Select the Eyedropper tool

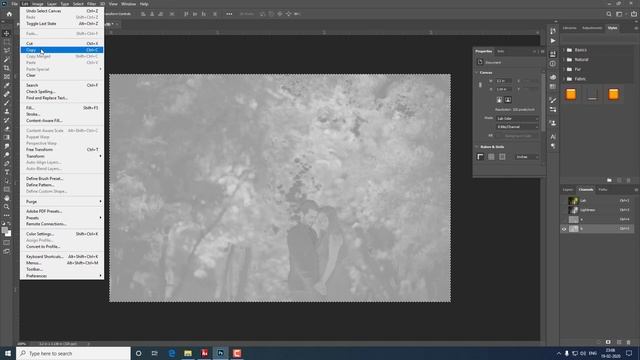click(7, 85)
